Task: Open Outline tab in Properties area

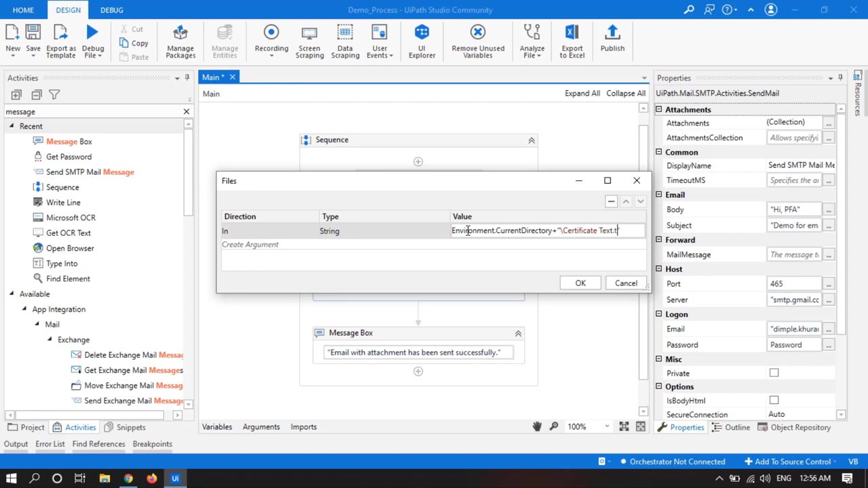Action: [x=731, y=428]
